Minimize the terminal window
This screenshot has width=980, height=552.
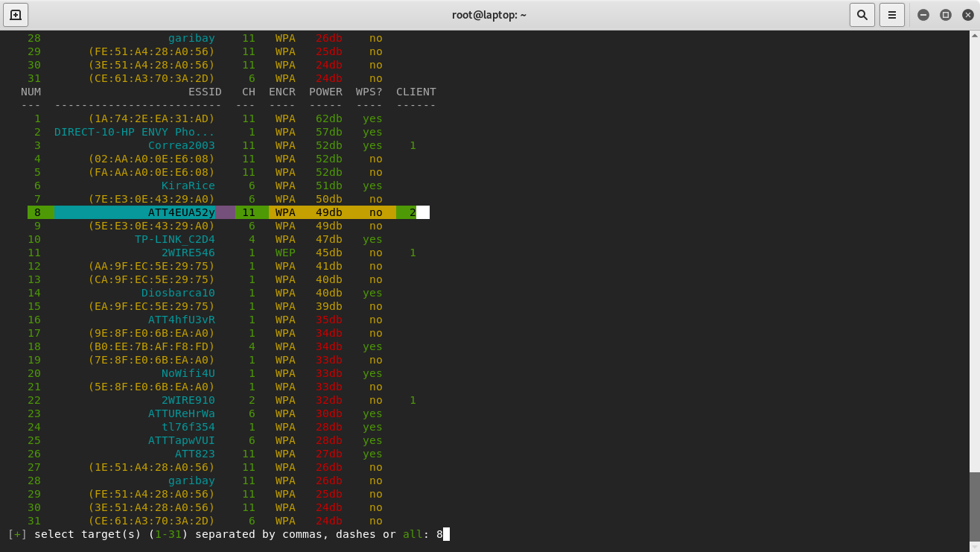tap(923, 15)
